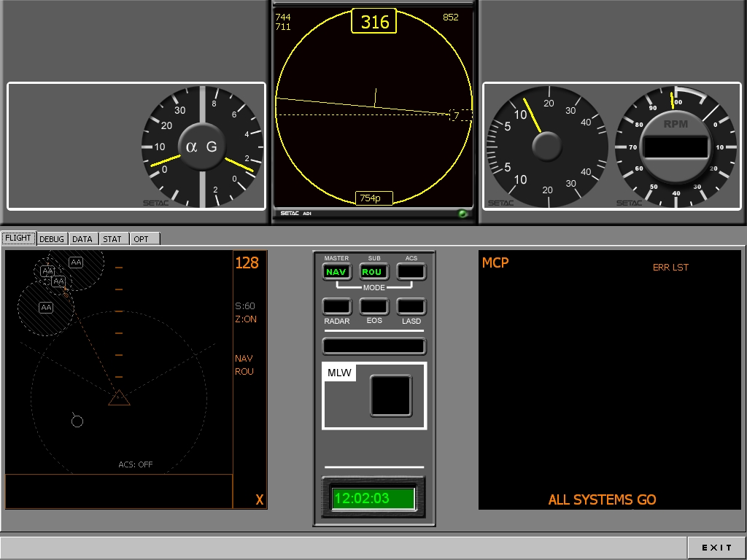This screenshot has height=560, width=747.
Task: Click the EXIT button
Action: pyautogui.click(x=716, y=548)
